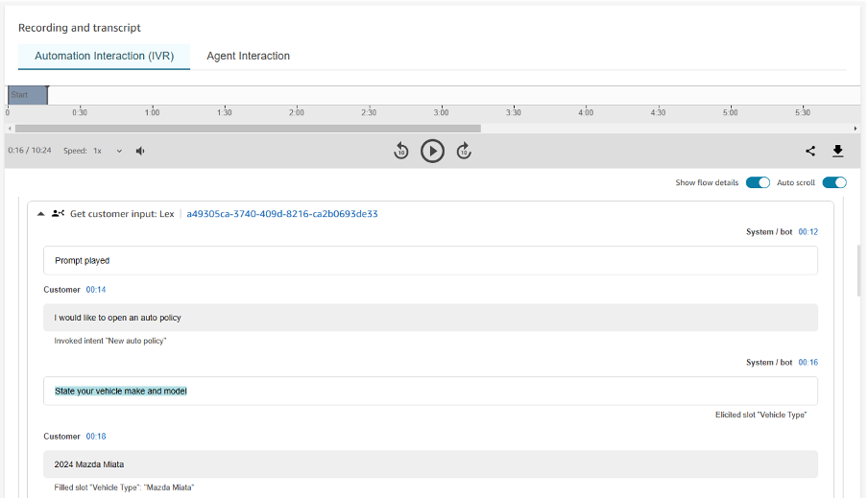Turn off Show flow details toggle
This screenshot has height=499, width=868.
(x=758, y=182)
